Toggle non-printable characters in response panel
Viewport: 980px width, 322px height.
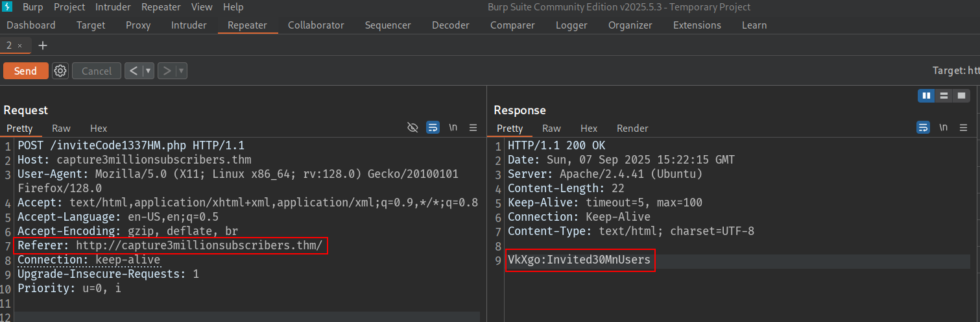tap(943, 128)
